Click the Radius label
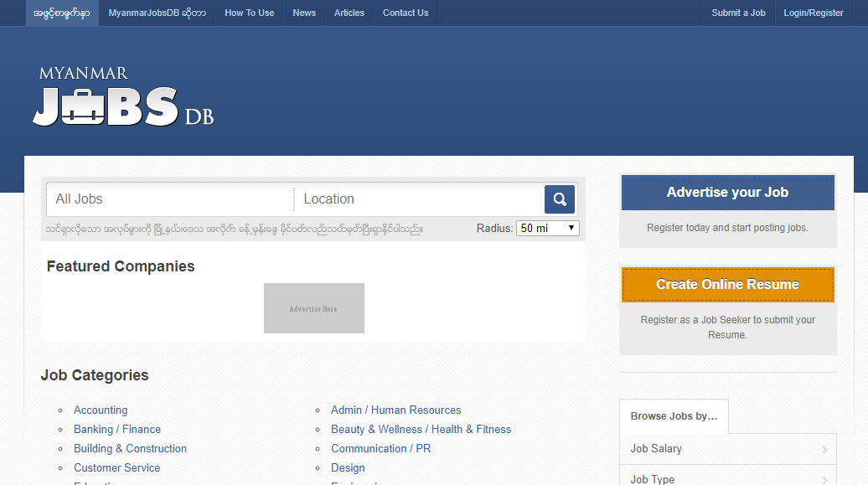868x485 pixels. [x=494, y=229]
